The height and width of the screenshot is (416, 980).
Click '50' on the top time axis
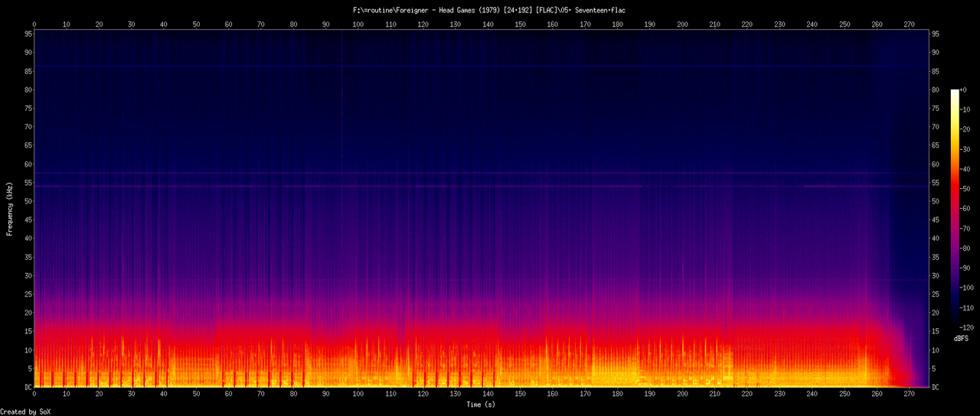click(x=196, y=25)
